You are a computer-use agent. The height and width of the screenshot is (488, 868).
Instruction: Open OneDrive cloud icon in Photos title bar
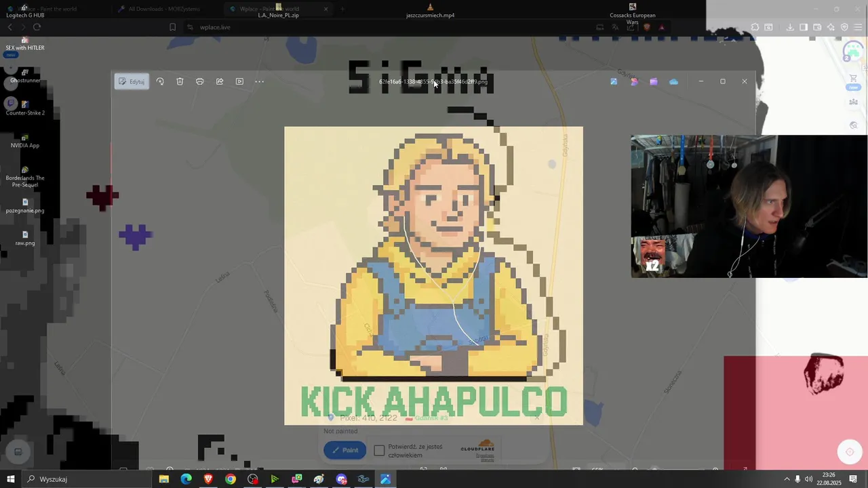673,81
